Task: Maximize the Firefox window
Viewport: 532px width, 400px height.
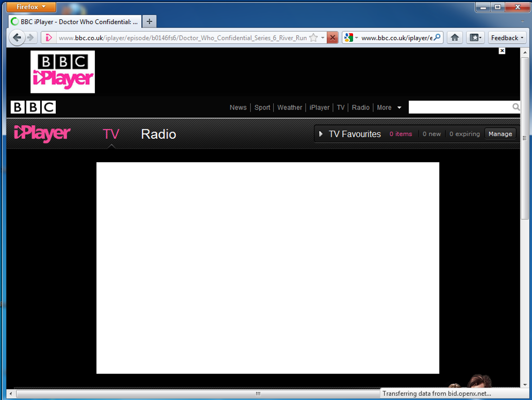Action: pos(498,7)
